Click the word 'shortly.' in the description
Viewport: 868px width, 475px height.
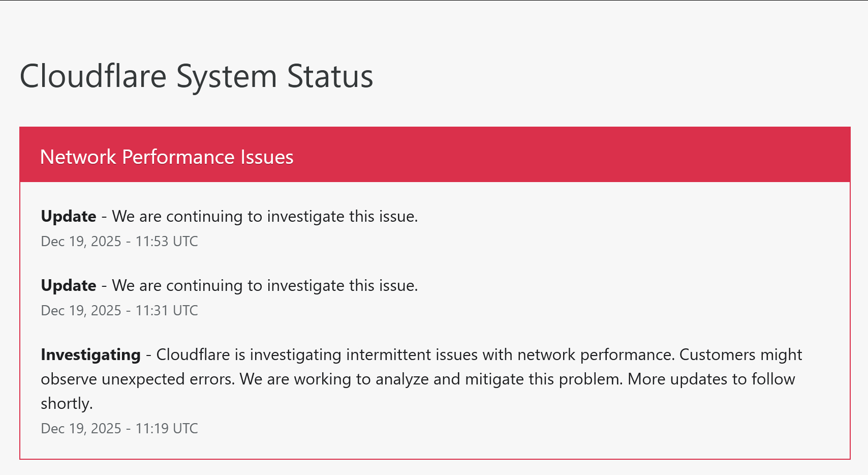(x=67, y=403)
